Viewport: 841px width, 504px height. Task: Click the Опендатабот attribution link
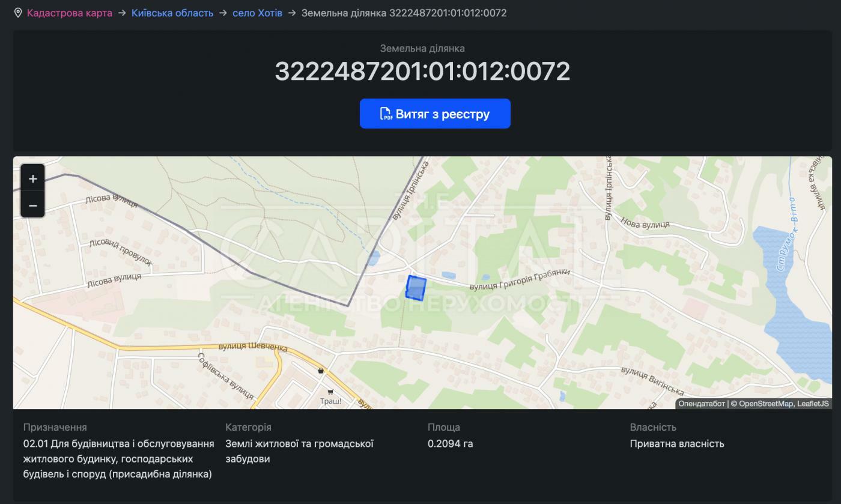pyautogui.click(x=702, y=404)
